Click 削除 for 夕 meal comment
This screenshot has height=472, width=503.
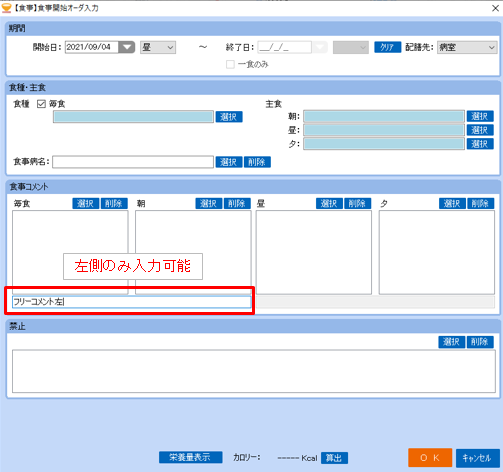pos(481,203)
